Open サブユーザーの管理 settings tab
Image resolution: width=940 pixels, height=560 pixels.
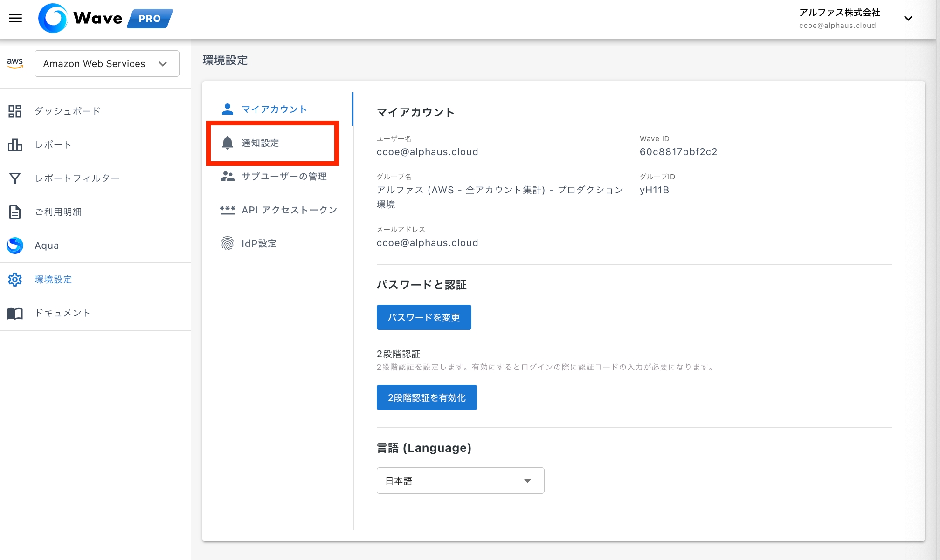[x=283, y=177]
